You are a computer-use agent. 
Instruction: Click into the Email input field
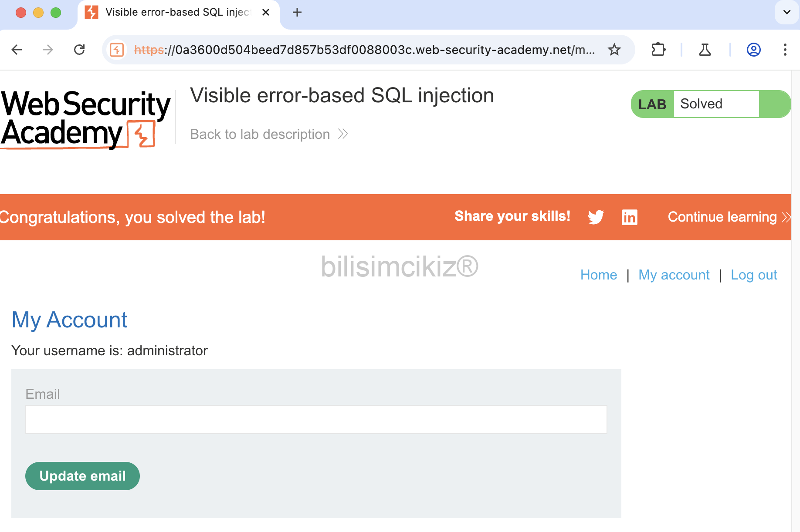tap(316, 419)
